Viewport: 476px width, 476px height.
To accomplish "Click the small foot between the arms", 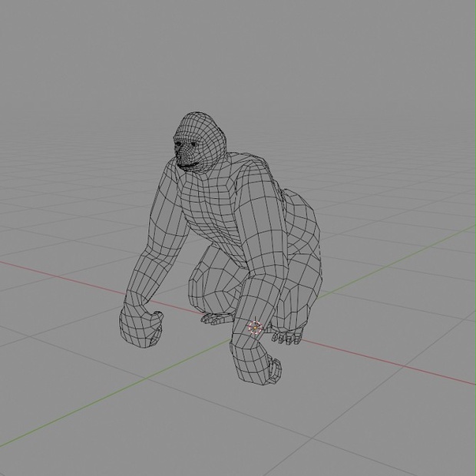I will tap(217, 319).
